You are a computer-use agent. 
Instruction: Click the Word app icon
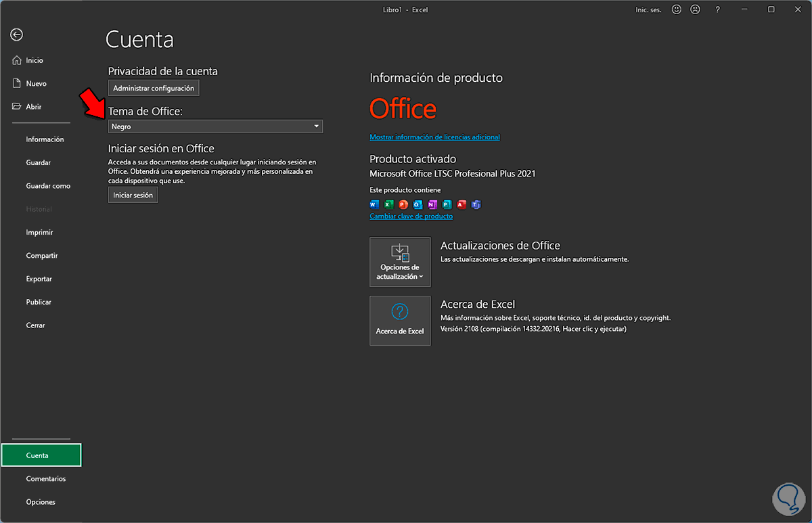point(374,204)
